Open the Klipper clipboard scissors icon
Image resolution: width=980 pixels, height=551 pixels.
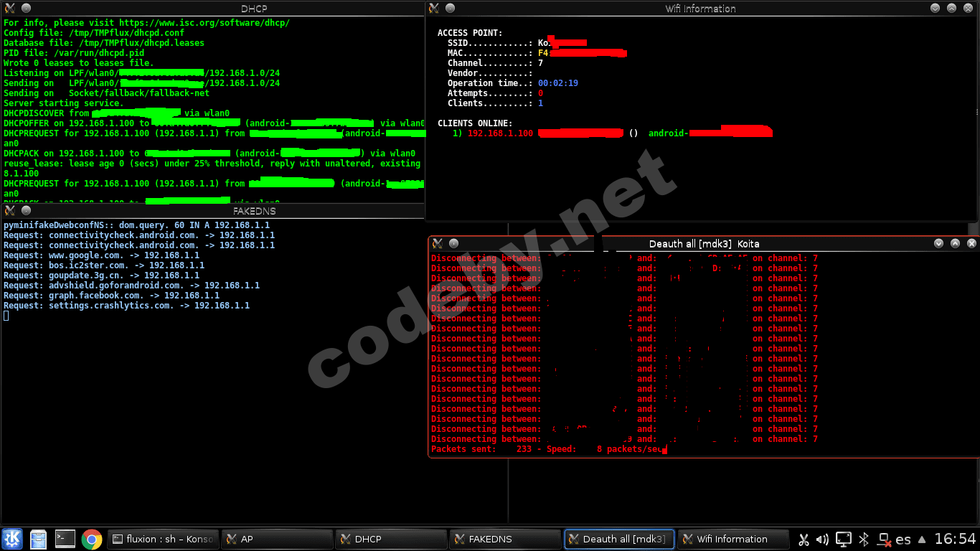[804, 540]
